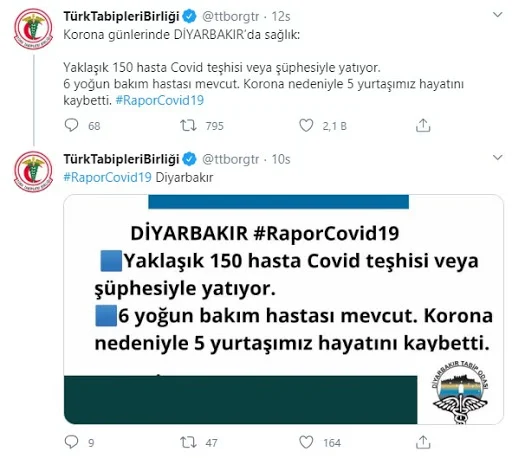The image size is (512, 458).
Task: Open the second tweet's more options chevron
Action: coord(497,157)
